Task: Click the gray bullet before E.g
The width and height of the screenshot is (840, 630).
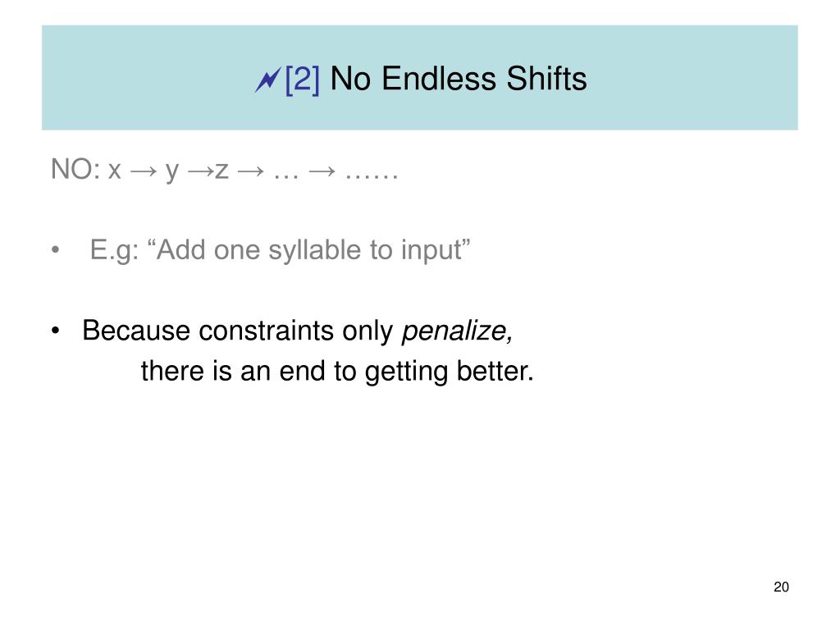Action: point(55,250)
